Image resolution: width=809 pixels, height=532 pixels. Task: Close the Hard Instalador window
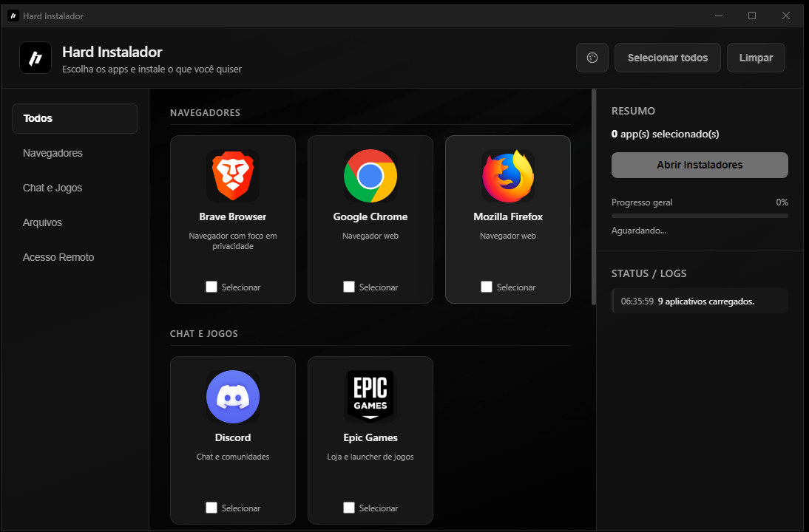786,16
